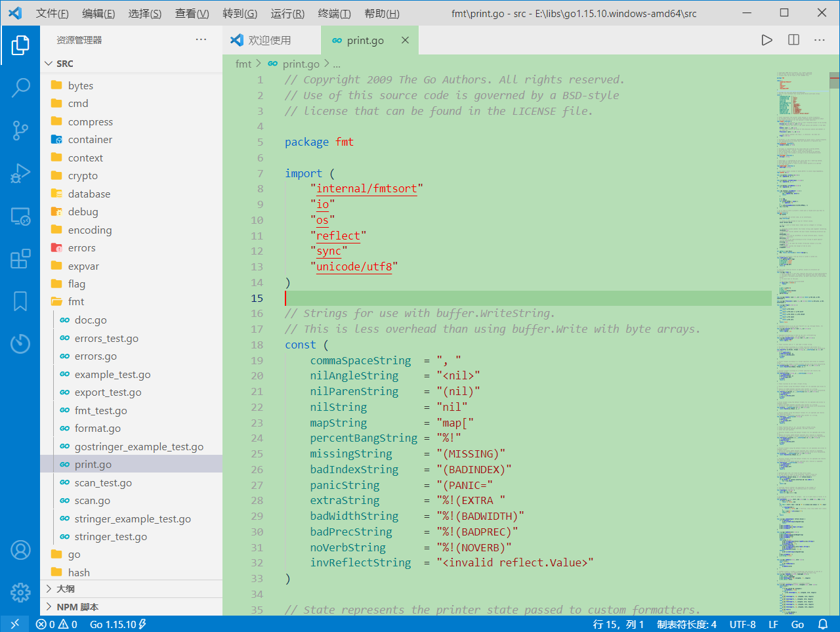The width and height of the screenshot is (840, 632).
Task: Open the 帮助(H) menu
Action: pyautogui.click(x=381, y=13)
